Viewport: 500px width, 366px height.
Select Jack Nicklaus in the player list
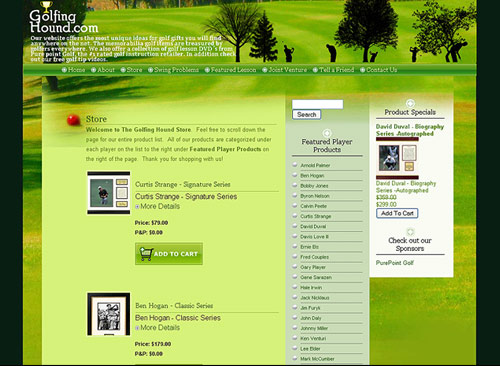[x=315, y=298]
